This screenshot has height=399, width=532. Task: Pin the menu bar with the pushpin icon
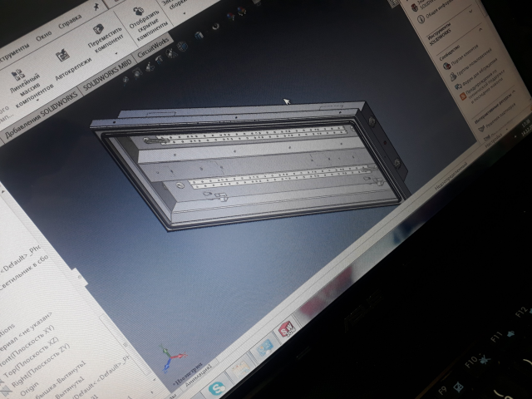pos(96,7)
